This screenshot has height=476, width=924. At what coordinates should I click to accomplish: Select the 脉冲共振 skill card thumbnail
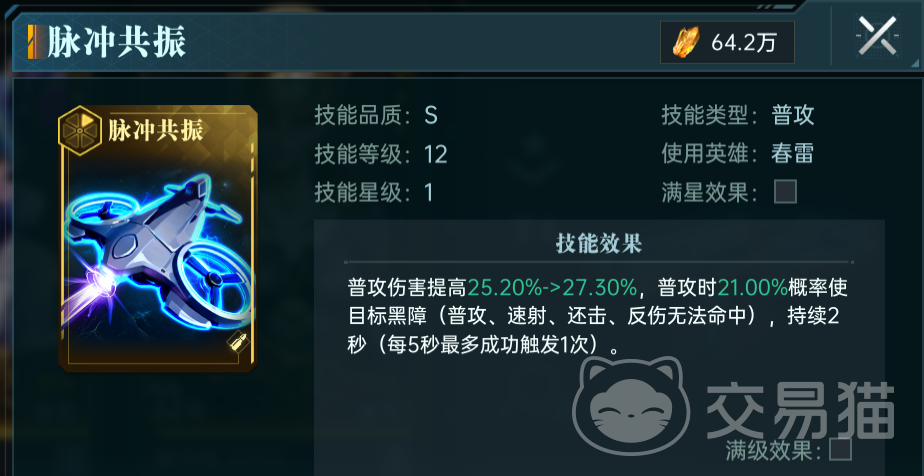coord(158,239)
